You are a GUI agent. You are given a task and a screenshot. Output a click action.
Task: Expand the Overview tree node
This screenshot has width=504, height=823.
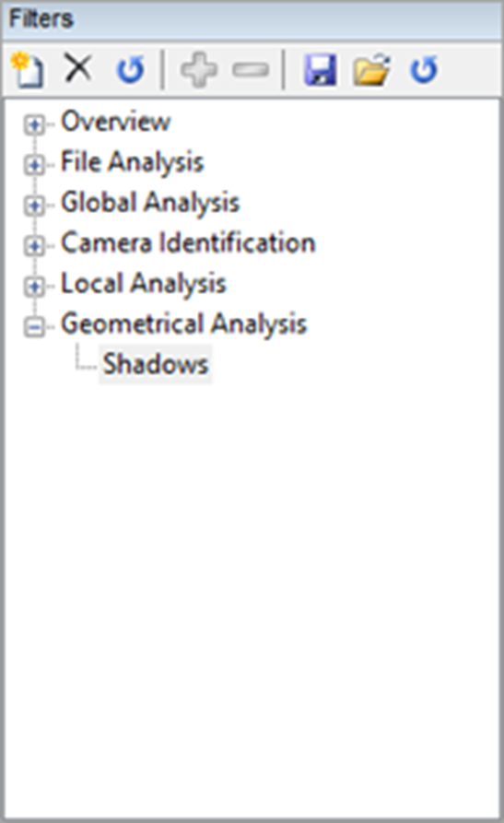[x=35, y=124]
